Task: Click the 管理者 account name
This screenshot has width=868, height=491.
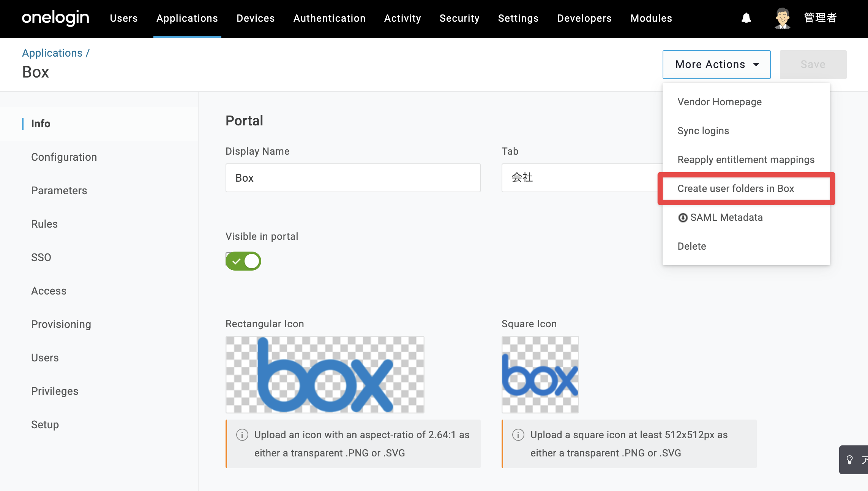Action: tap(820, 18)
